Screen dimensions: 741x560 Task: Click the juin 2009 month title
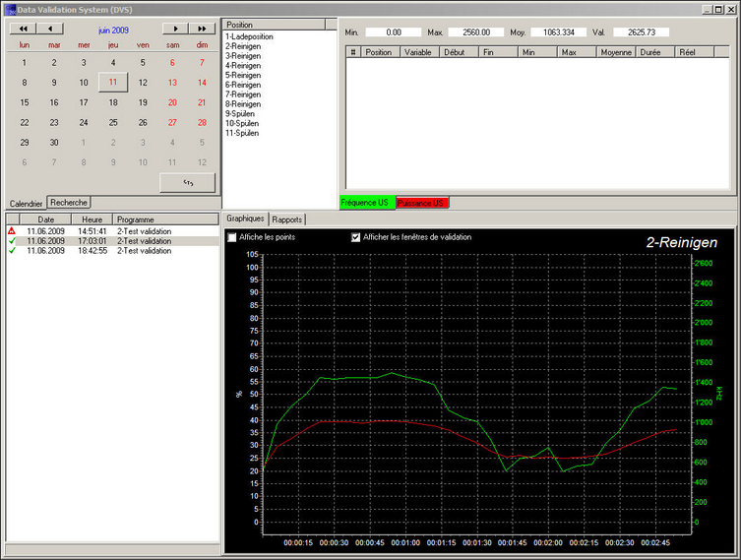[x=113, y=30]
